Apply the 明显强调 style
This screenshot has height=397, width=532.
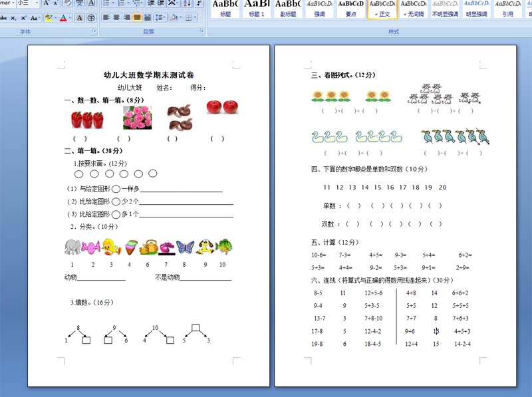coord(476,9)
